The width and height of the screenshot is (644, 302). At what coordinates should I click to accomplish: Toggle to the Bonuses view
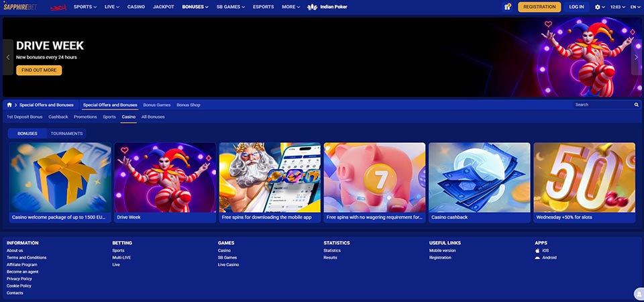pyautogui.click(x=27, y=134)
